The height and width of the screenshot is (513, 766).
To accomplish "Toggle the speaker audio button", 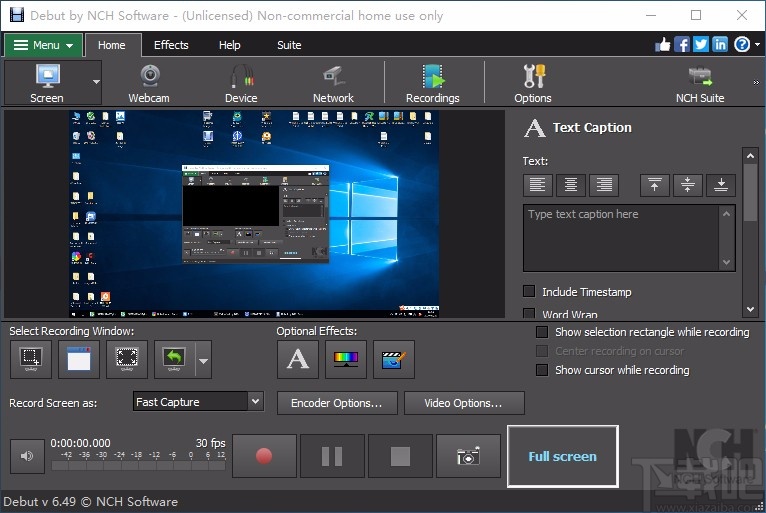I will [27, 456].
